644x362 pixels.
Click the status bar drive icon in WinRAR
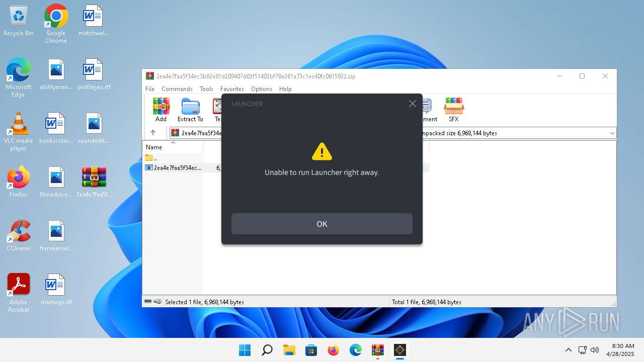pyautogui.click(x=148, y=302)
